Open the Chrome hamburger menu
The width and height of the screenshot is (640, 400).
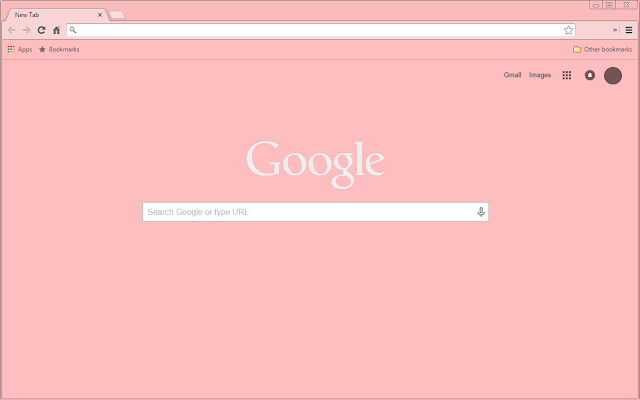(629, 30)
